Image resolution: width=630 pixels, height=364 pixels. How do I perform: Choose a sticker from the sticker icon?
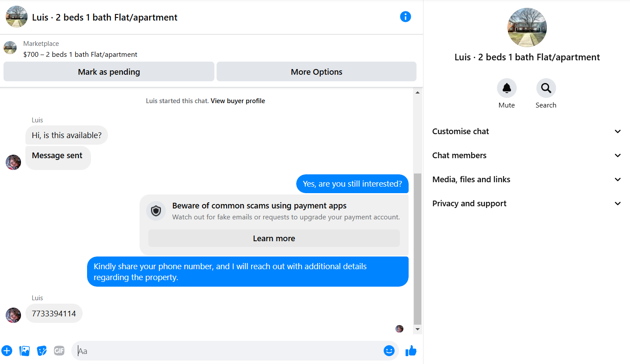[x=42, y=350]
